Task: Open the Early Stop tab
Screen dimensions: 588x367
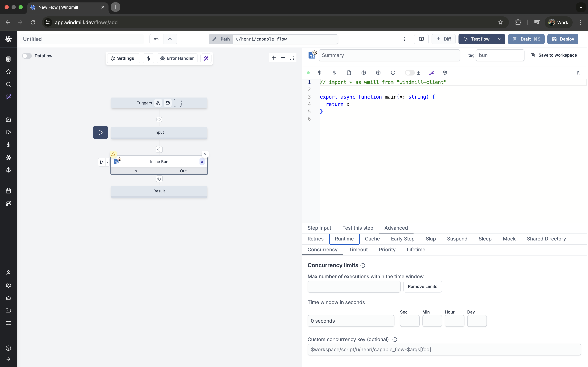Action: coord(403,239)
